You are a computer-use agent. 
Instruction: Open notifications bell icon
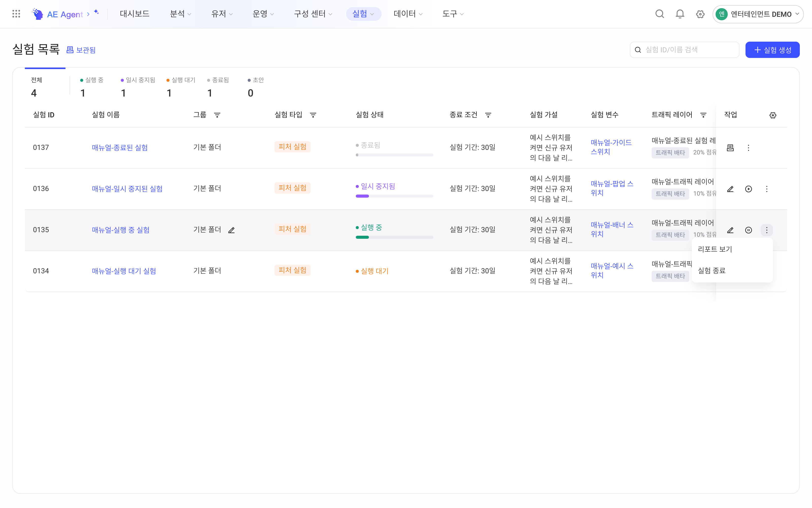click(680, 14)
